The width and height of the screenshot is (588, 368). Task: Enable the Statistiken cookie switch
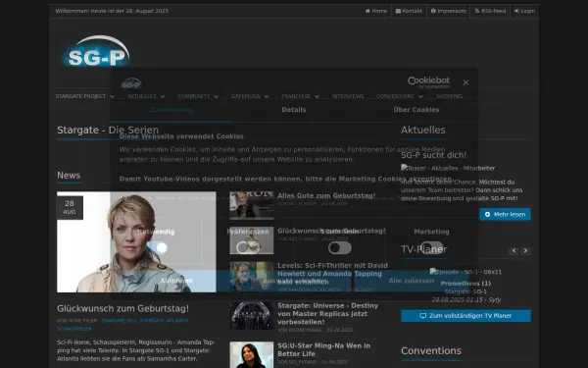[x=340, y=248]
